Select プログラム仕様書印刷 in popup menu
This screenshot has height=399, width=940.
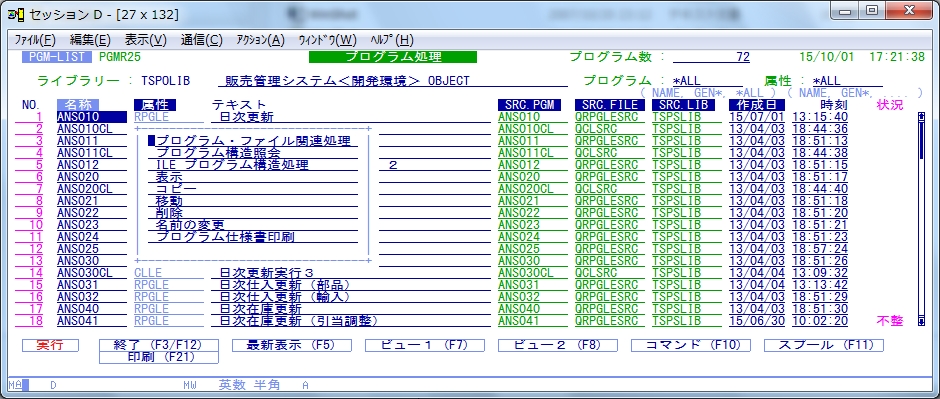pos(253,237)
